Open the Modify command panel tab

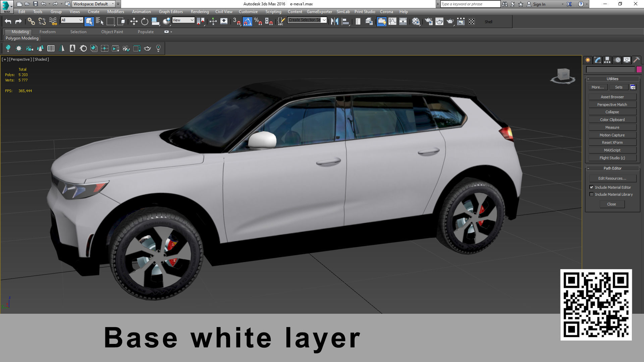tap(598, 60)
